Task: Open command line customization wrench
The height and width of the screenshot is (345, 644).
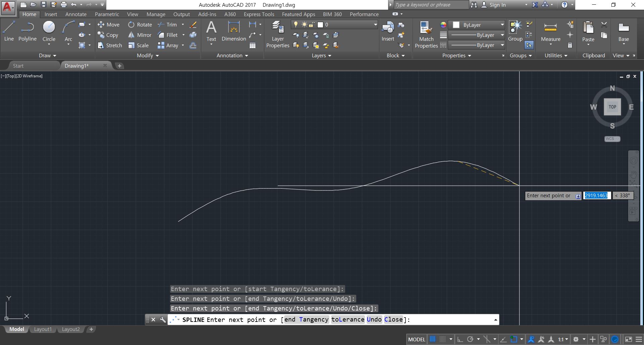Action: 163,320
